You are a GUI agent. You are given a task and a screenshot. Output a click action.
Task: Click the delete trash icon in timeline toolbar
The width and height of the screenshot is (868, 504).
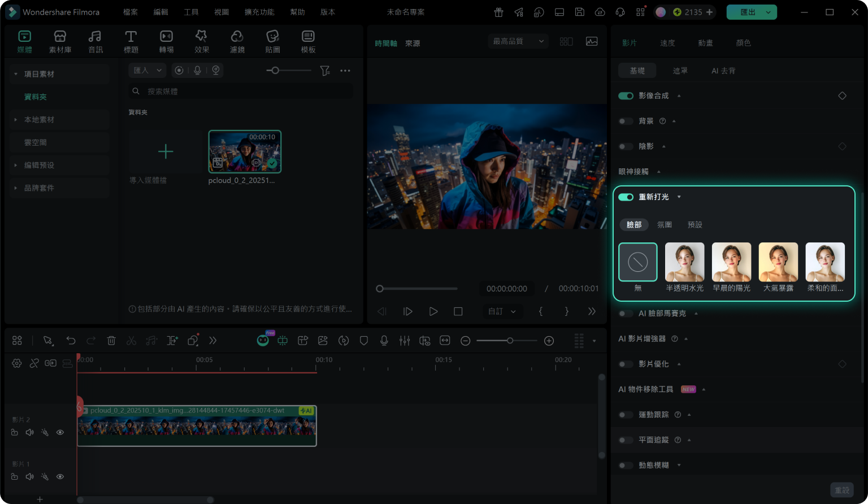[x=111, y=341]
